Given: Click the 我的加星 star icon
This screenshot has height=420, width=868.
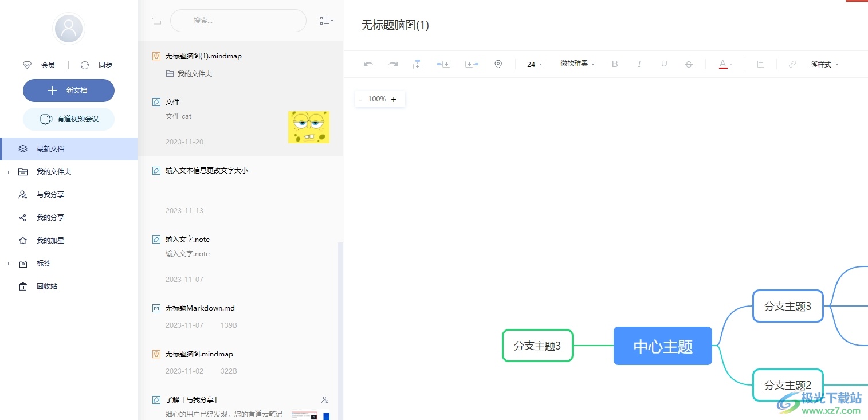Looking at the screenshot, I should point(23,241).
